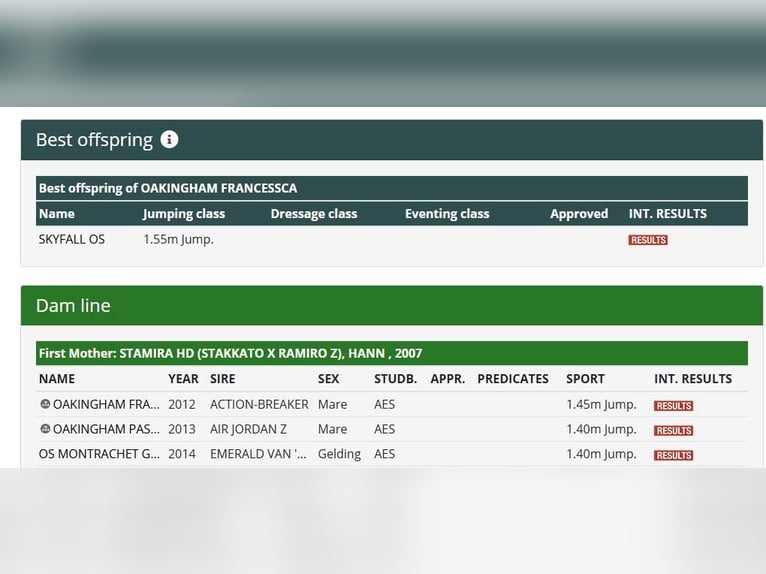Image resolution: width=766 pixels, height=574 pixels.
Task: Click the SPORT column header
Action: coord(585,379)
